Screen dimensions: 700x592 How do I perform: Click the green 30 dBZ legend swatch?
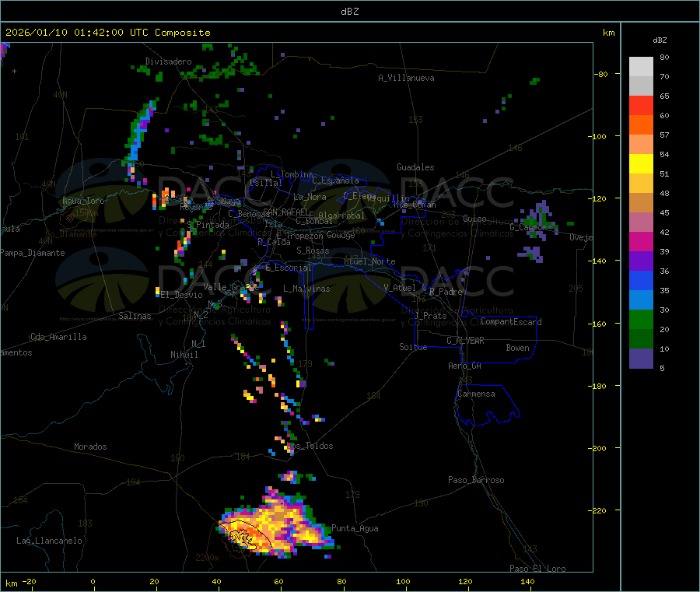coord(641,319)
